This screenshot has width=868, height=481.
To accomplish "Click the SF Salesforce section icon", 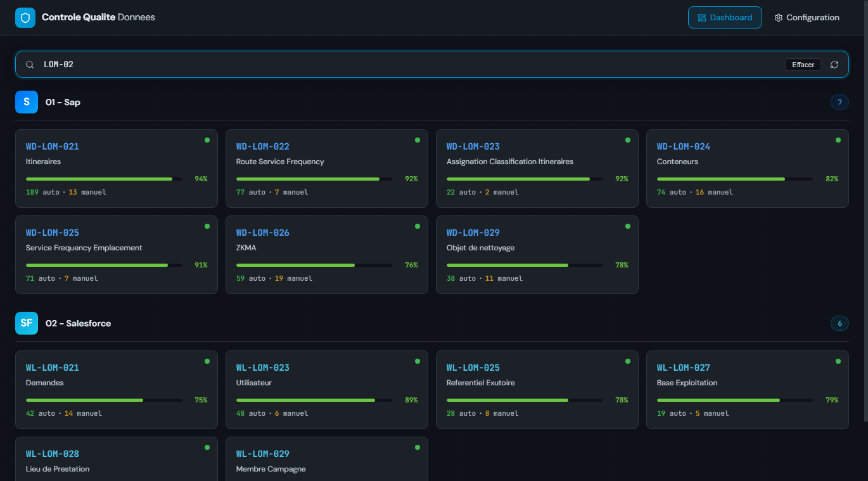I will 27,323.
